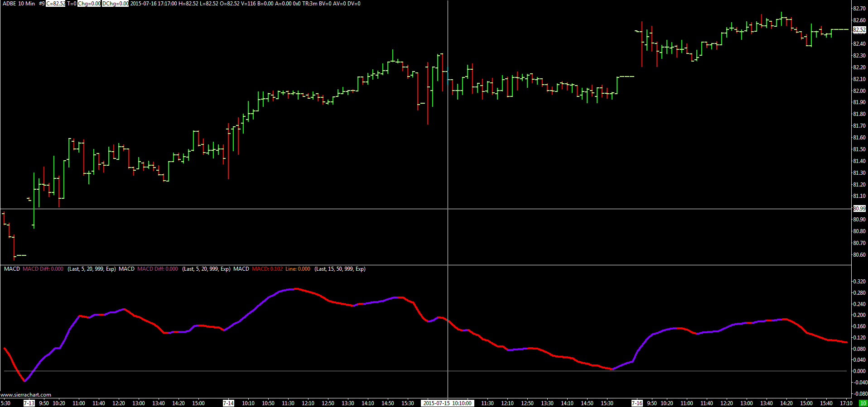Click the 15:40 time axis label
This screenshot has height=407, width=868.
coord(826,403)
